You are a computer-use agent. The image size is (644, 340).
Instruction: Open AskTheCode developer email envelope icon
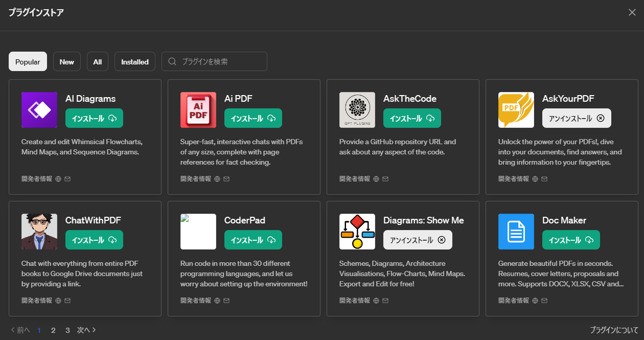tap(385, 179)
